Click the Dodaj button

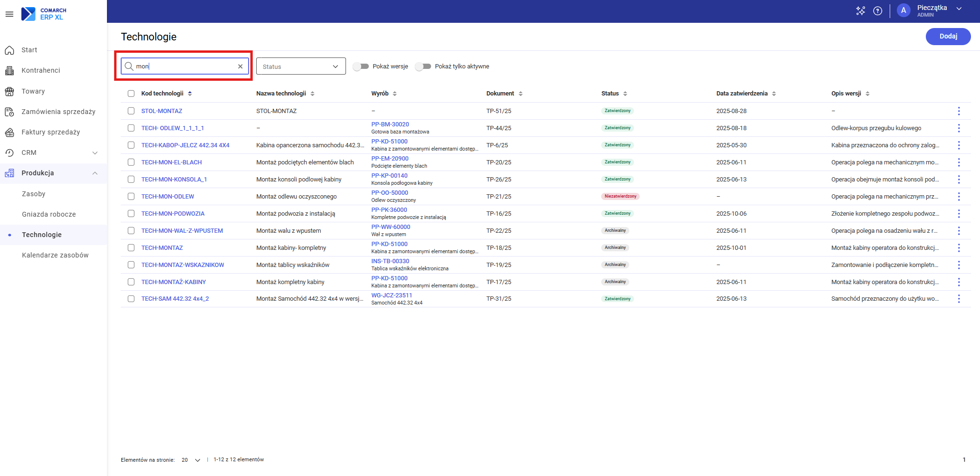pos(948,37)
